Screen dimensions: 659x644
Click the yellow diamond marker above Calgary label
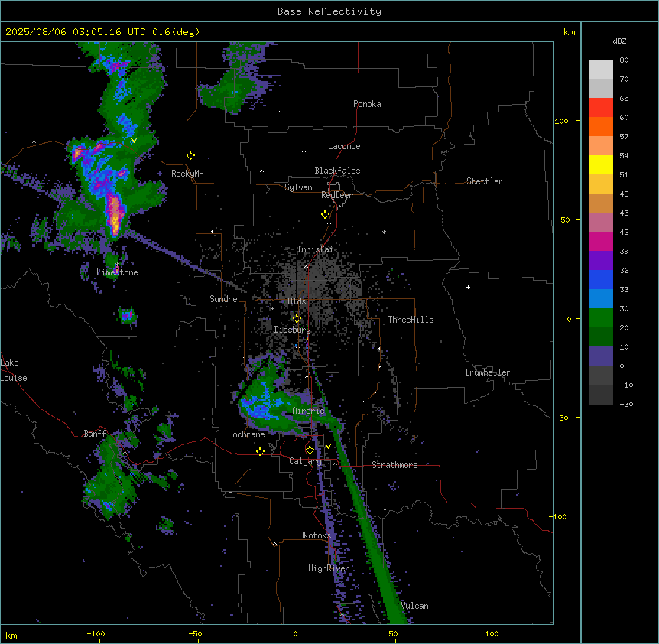click(x=310, y=450)
